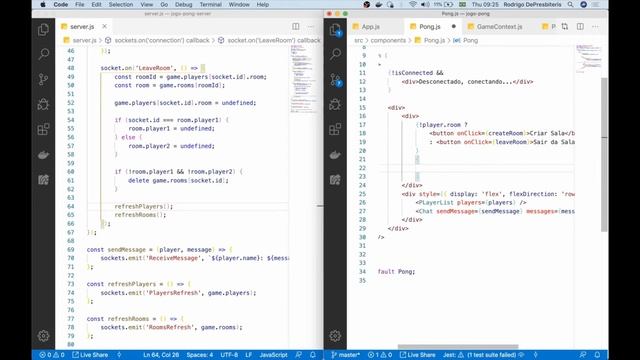Open Search in the server.js window

[x=43, y=54]
